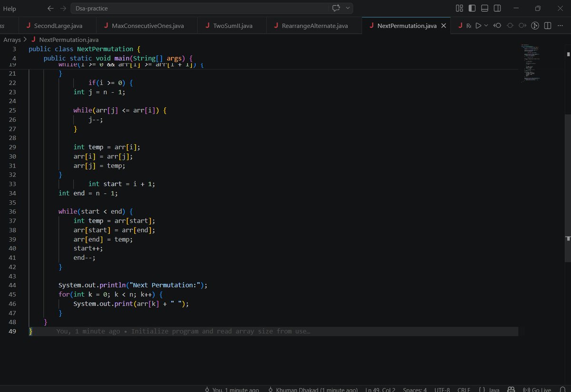The width and height of the screenshot is (571, 392).
Task: Run the Java file with the play icon
Action: [479, 26]
